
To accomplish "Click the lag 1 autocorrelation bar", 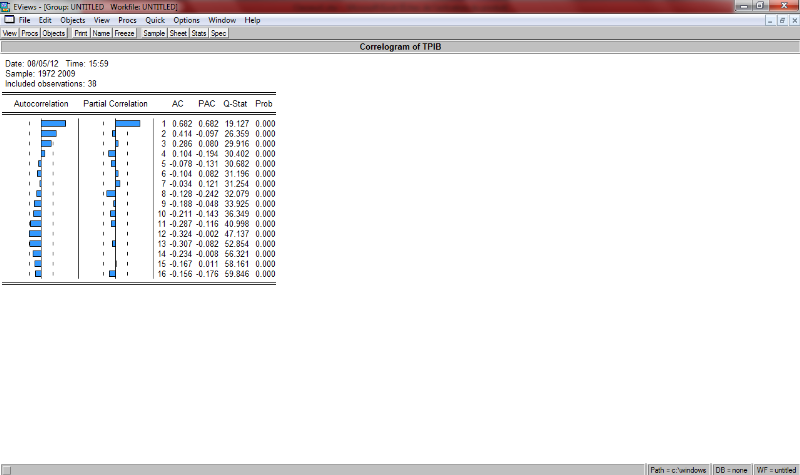I will (x=54, y=123).
